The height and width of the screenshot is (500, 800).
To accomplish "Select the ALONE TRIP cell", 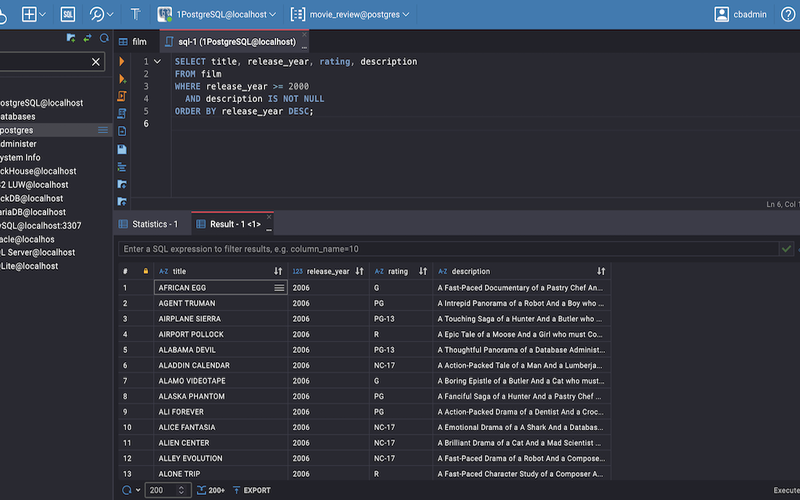I will (221, 474).
